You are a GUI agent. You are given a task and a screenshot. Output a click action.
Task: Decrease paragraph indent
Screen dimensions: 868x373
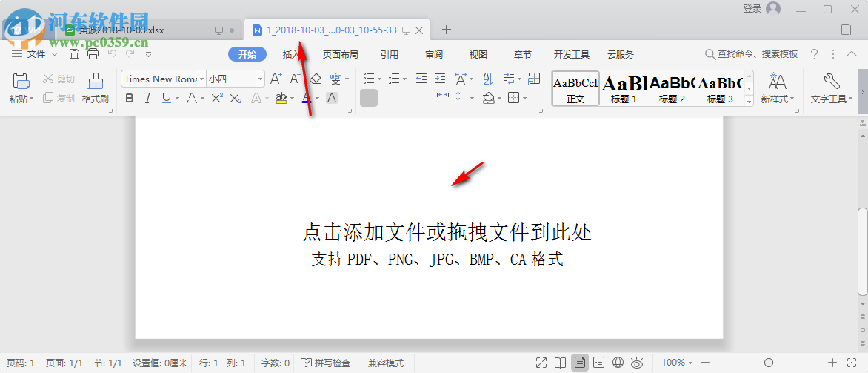[421, 79]
